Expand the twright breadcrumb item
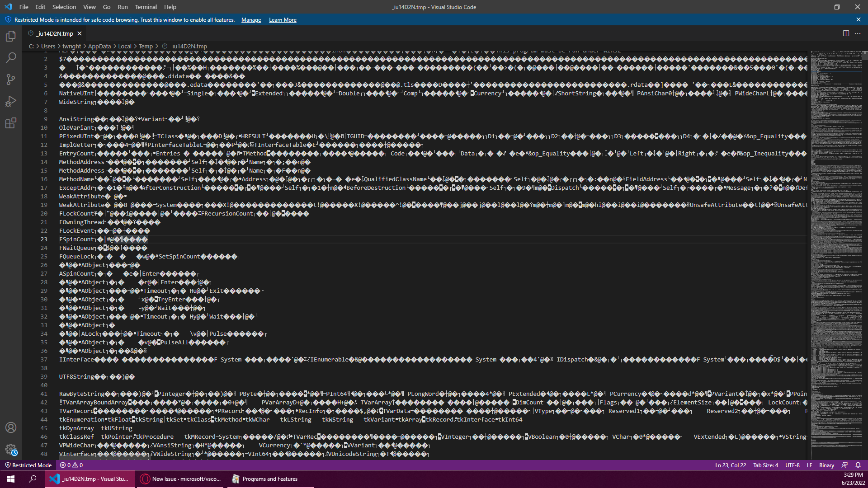Viewport: 868px width, 488px height. point(71,46)
